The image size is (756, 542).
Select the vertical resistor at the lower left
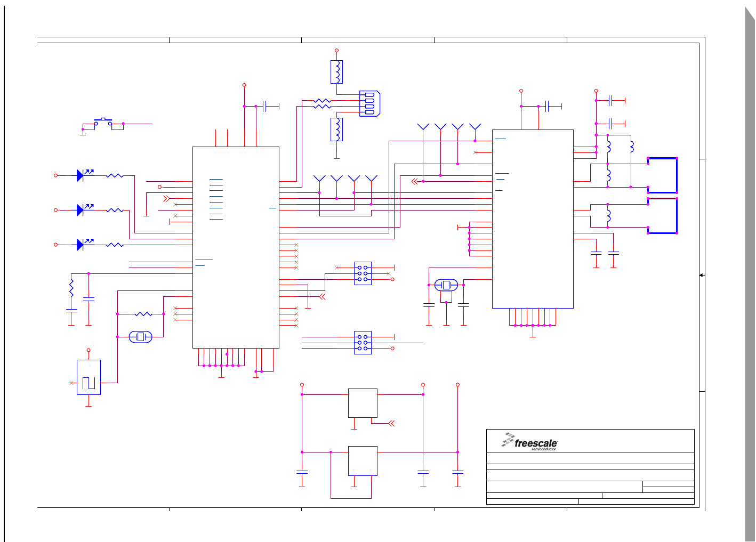click(x=71, y=288)
